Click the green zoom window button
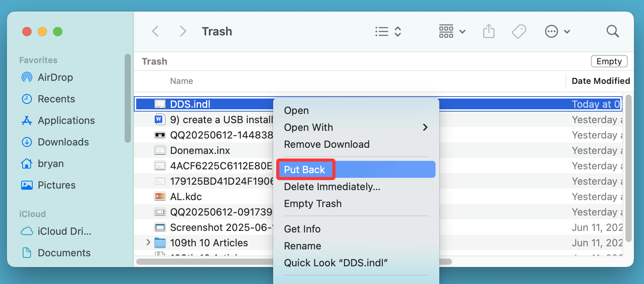This screenshot has width=644, height=284. pyautogui.click(x=58, y=32)
